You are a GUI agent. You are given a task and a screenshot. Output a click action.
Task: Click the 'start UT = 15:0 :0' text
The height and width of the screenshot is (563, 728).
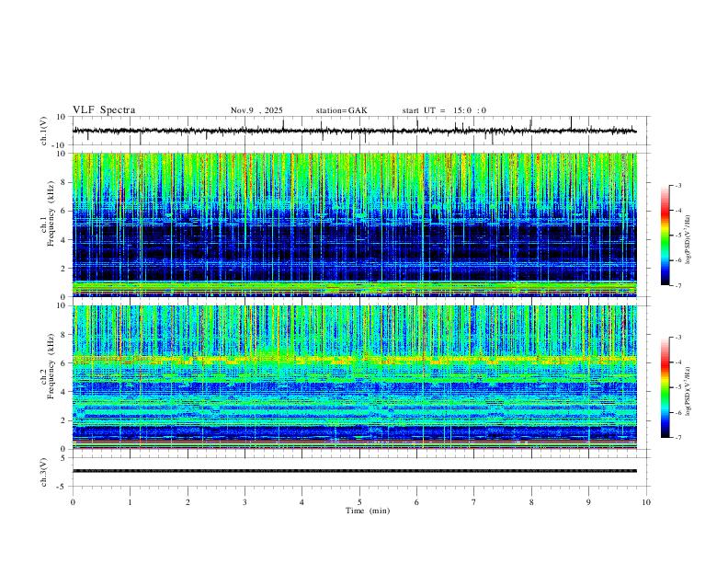point(444,110)
